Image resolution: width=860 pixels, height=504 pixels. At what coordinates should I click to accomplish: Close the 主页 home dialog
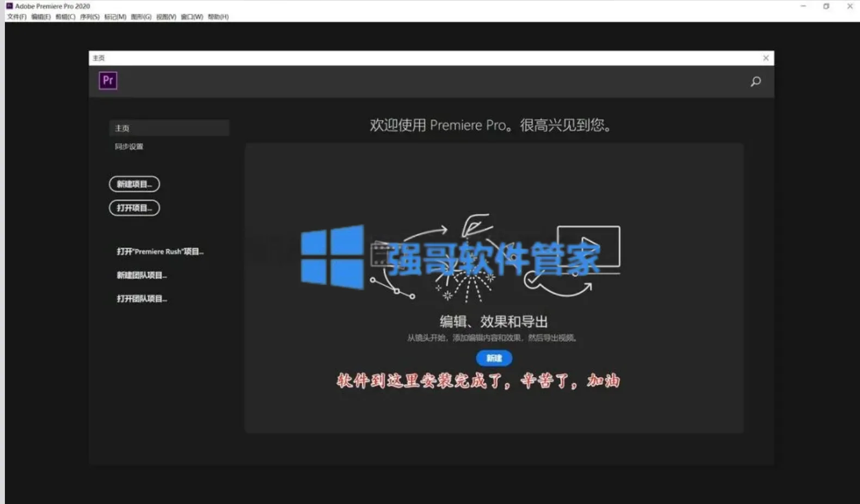pyautogui.click(x=766, y=58)
